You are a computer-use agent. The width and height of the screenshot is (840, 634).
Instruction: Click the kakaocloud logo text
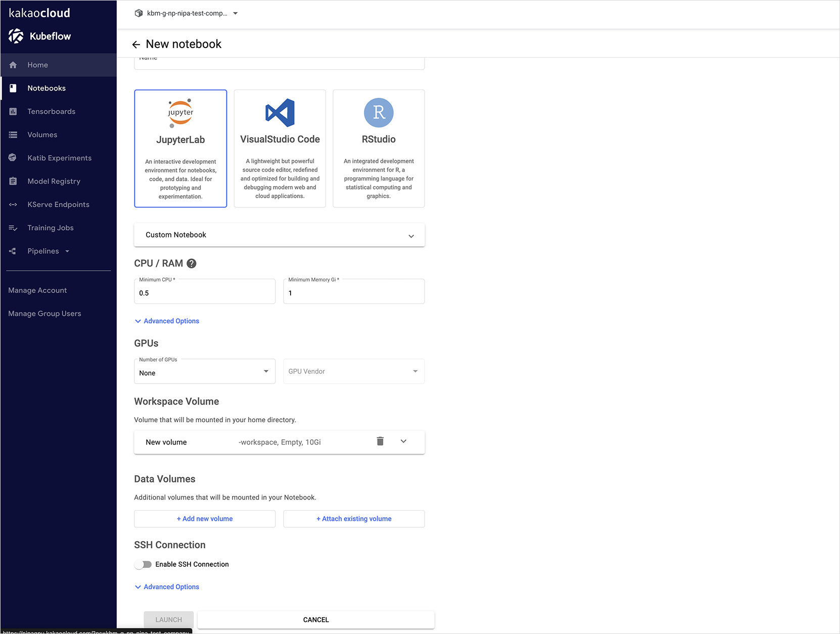click(39, 13)
